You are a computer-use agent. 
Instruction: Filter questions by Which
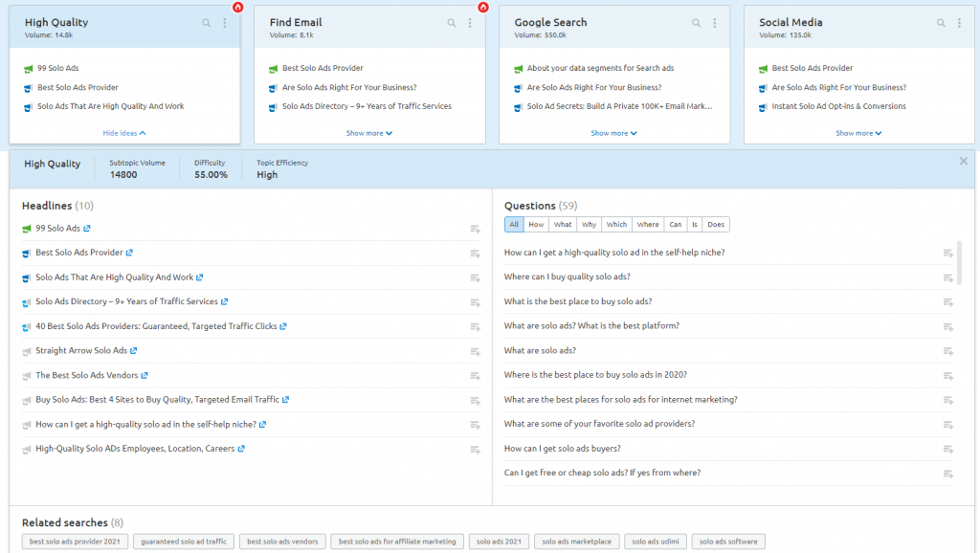616,224
